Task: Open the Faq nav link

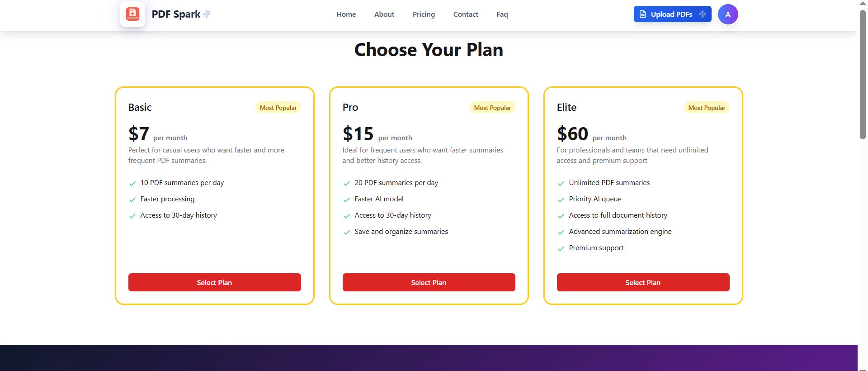Action: click(502, 14)
